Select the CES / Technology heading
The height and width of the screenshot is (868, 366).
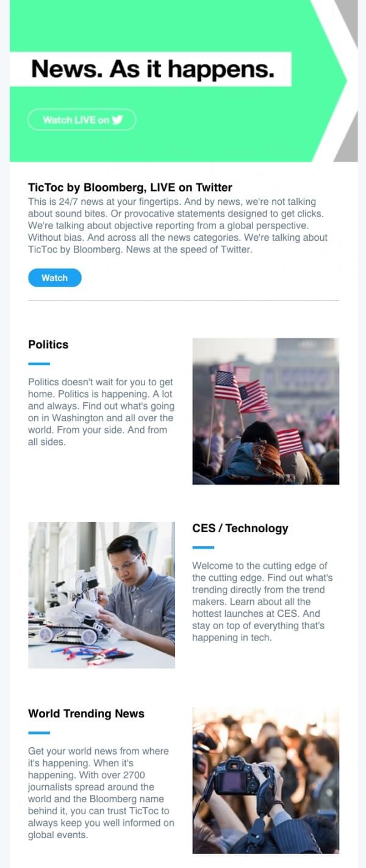pos(240,528)
